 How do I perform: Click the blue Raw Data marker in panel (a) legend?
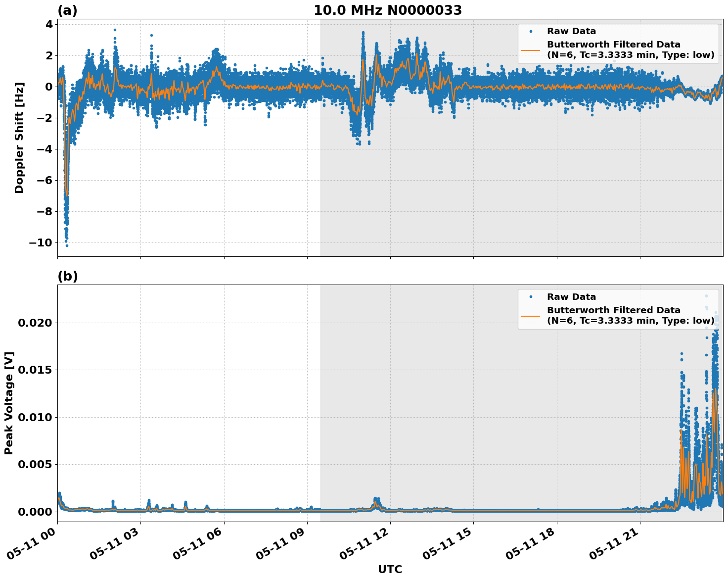coord(530,30)
